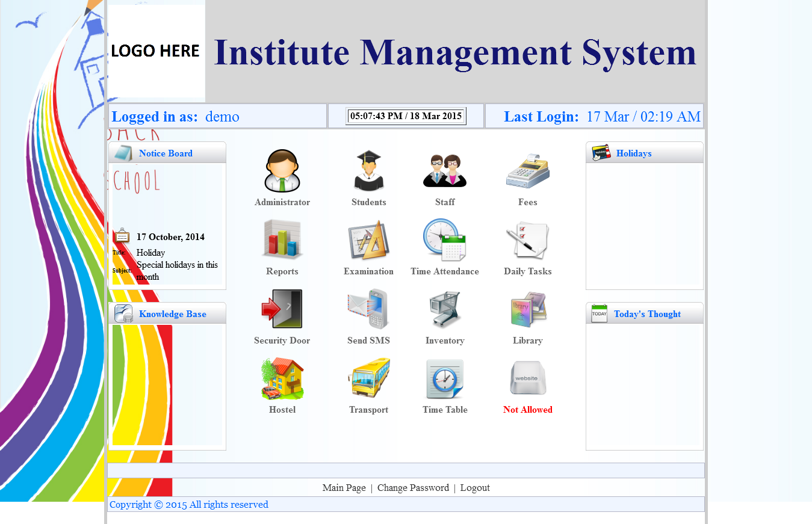Click the Library text label
This screenshot has width=812, height=524.
coord(528,341)
